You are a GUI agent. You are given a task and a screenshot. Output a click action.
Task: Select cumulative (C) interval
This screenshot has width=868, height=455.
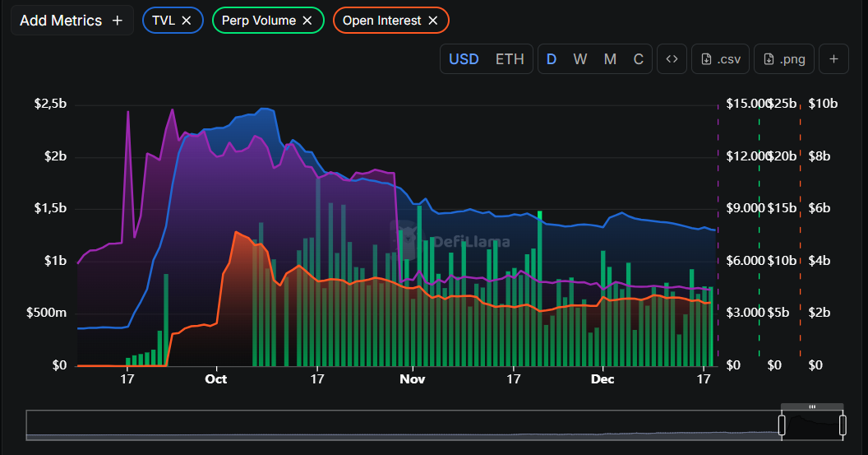pyautogui.click(x=638, y=59)
